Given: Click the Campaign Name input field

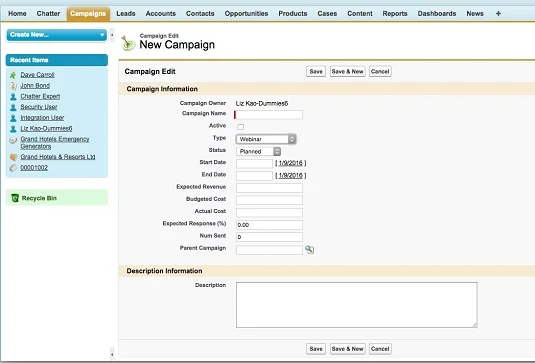Looking at the screenshot, I should (x=269, y=115).
